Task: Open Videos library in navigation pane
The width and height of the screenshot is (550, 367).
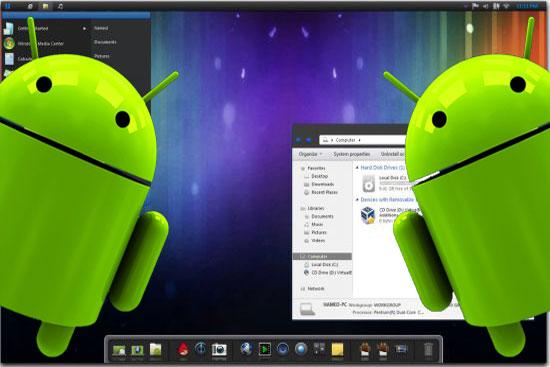Action: point(318,241)
